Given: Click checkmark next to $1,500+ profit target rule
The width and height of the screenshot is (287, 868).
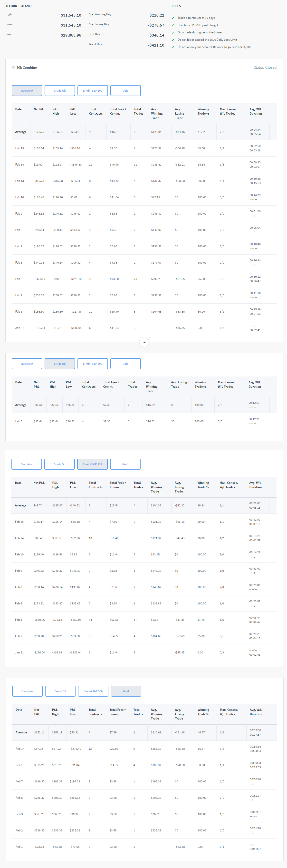Looking at the screenshot, I should pos(173,25).
